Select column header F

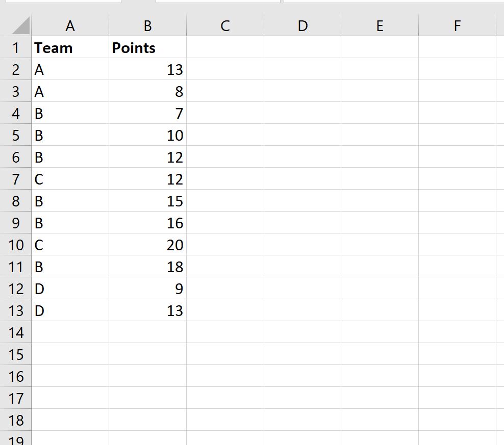point(457,25)
